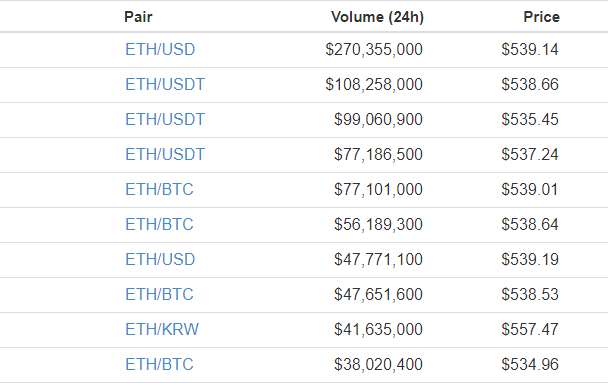This screenshot has height=383, width=608.
Task: Select the $41,635,000 volume cell
Action: (378, 330)
